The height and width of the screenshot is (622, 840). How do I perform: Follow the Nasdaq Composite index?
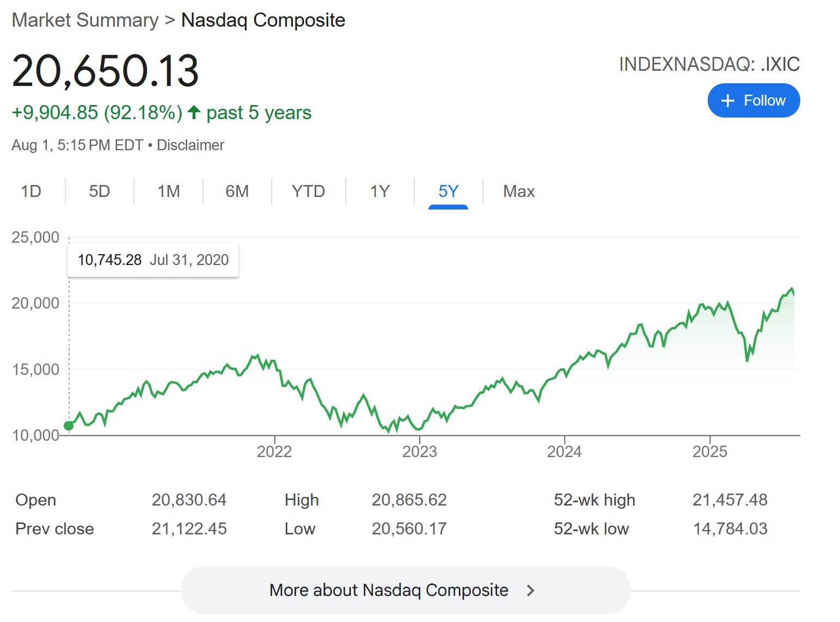753,101
